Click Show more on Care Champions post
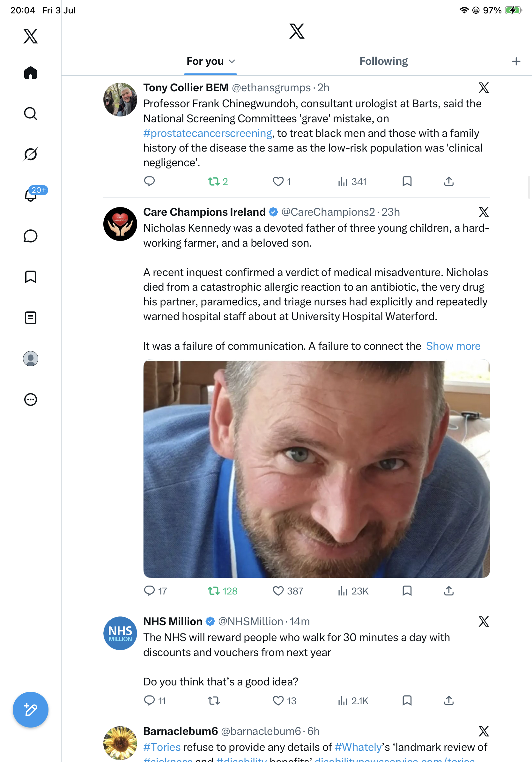 pos(453,346)
